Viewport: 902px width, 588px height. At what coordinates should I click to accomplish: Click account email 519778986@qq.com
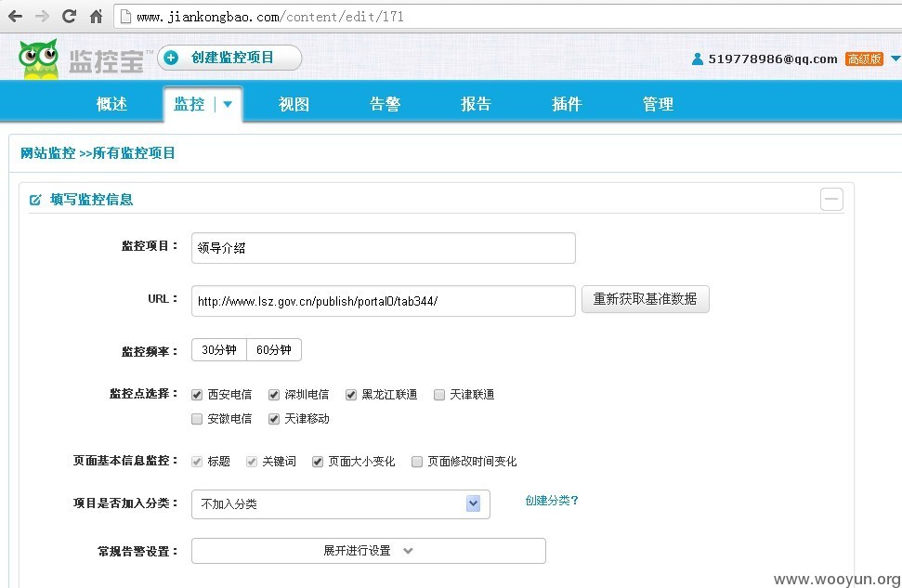coord(773,59)
